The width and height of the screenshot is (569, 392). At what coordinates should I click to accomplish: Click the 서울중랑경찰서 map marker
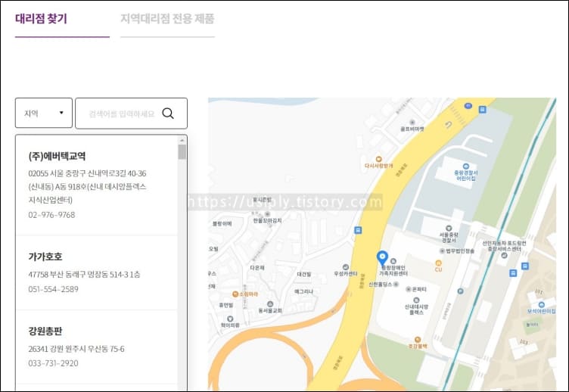click(x=449, y=229)
